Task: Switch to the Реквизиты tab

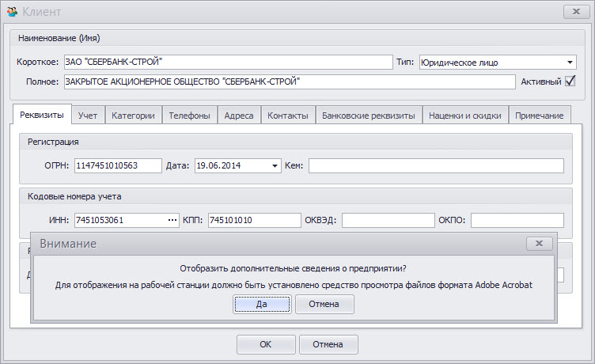Action: coord(42,115)
